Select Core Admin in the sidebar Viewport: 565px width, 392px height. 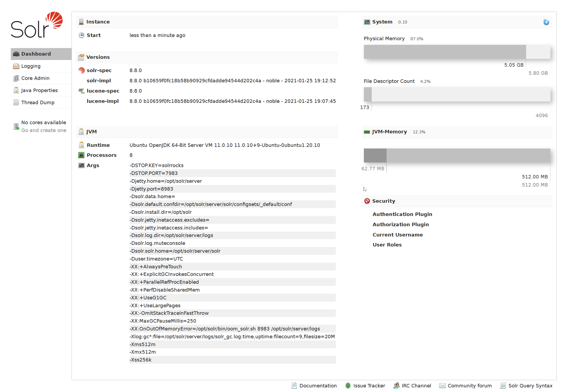pyautogui.click(x=35, y=78)
